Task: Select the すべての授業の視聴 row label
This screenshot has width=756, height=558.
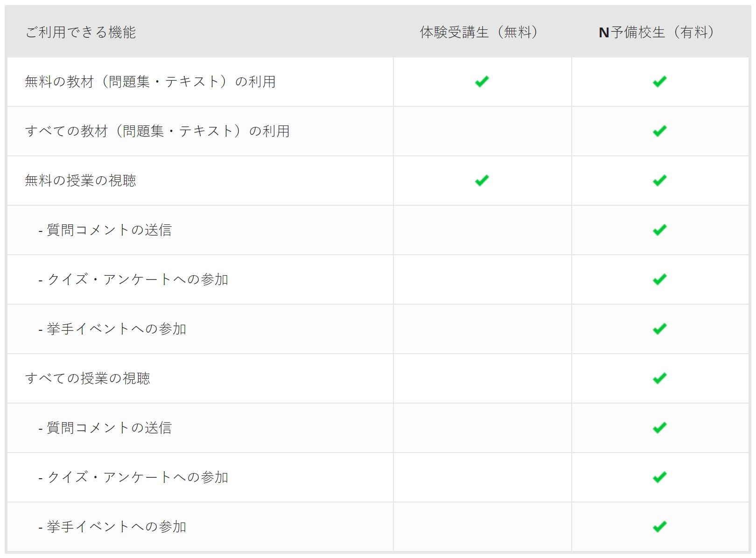Action: pos(87,378)
